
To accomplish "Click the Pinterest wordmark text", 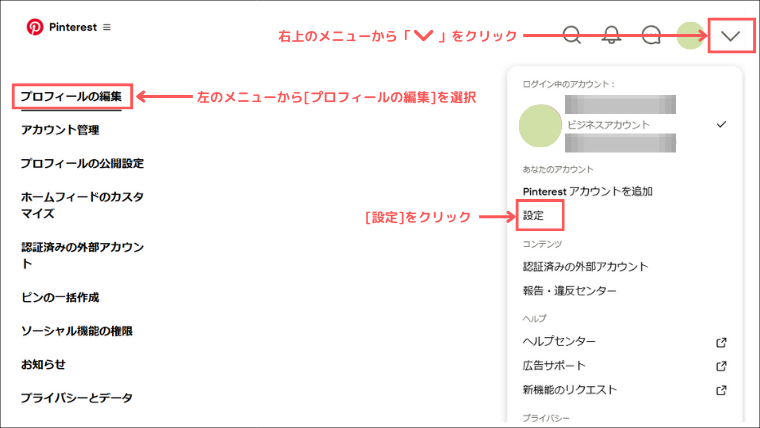I will pyautogui.click(x=73, y=27).
